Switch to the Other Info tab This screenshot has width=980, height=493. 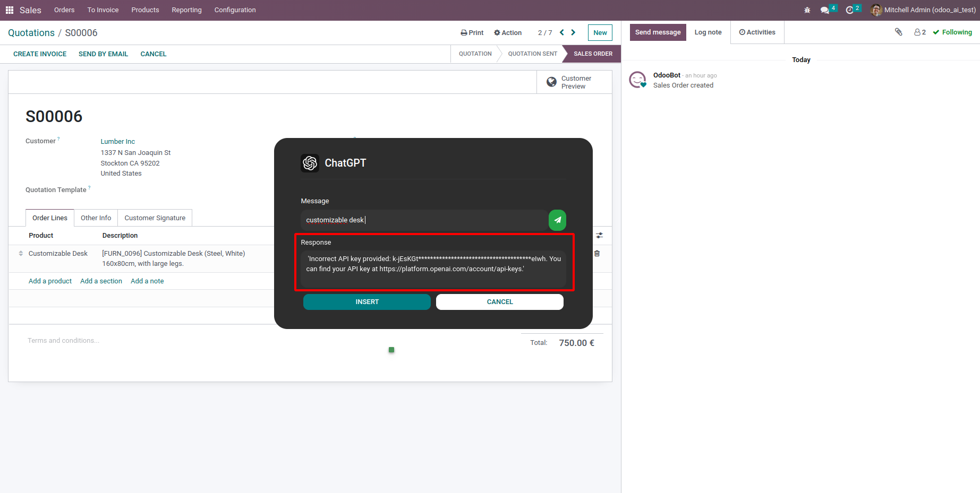(x=96, y=218)
